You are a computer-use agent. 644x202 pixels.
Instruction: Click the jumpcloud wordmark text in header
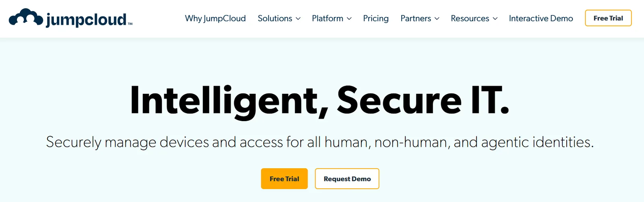pos(86,19)
